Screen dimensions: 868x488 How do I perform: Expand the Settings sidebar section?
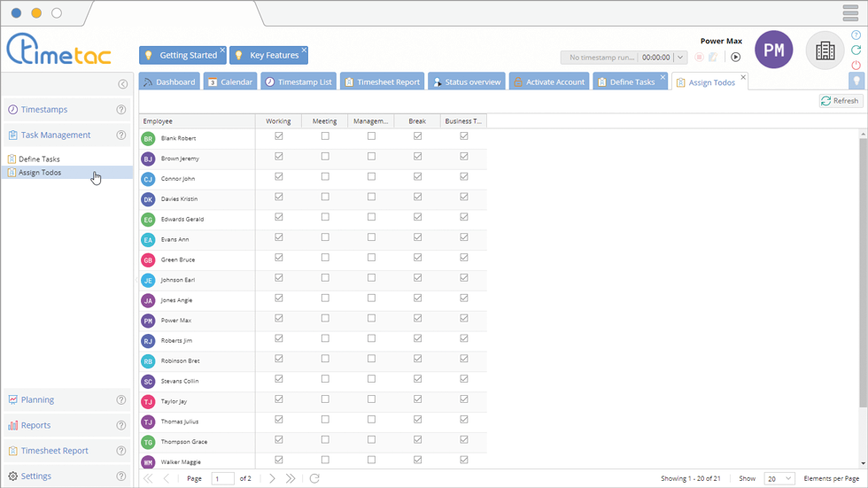pyautogui.click(x=66, y=476)
